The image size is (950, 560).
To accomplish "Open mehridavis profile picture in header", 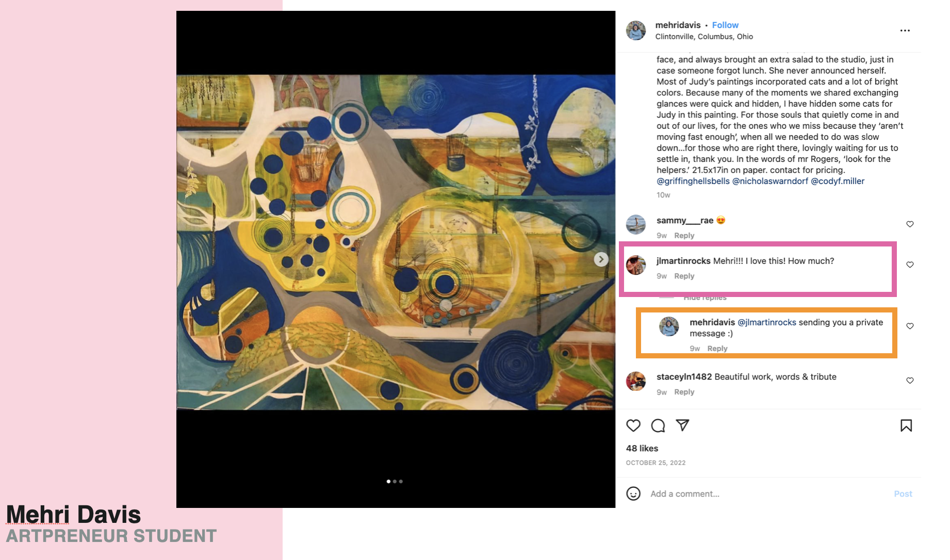I will point(636,30).
